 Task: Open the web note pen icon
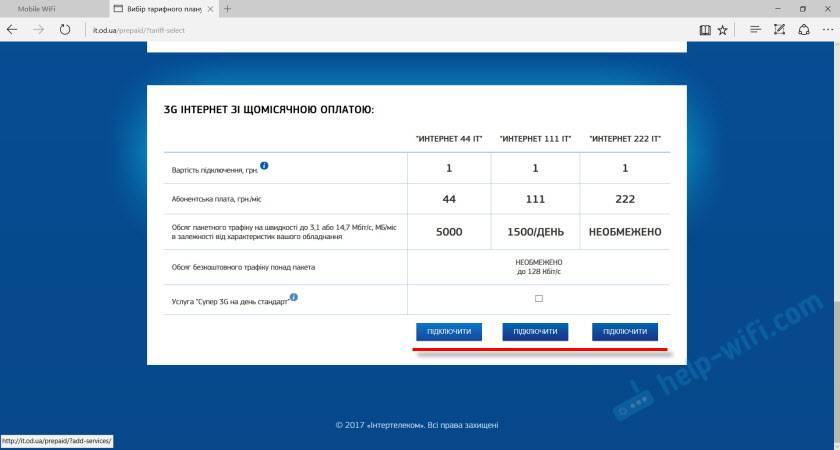pyautogui.click(x=779, y=30)
